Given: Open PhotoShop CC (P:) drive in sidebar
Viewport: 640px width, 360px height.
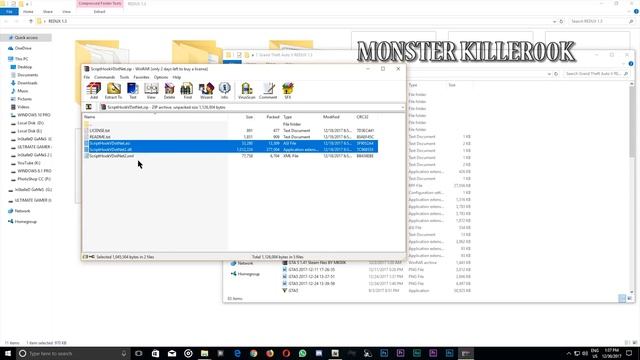Looking at the screenshot, I should (x=33, y=179).
